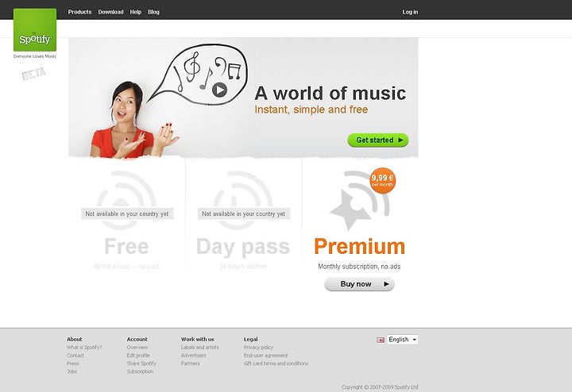Click the greyed Day pass icon
The image size is (572, 392).
pyautogui.click(x=243, y=201)
